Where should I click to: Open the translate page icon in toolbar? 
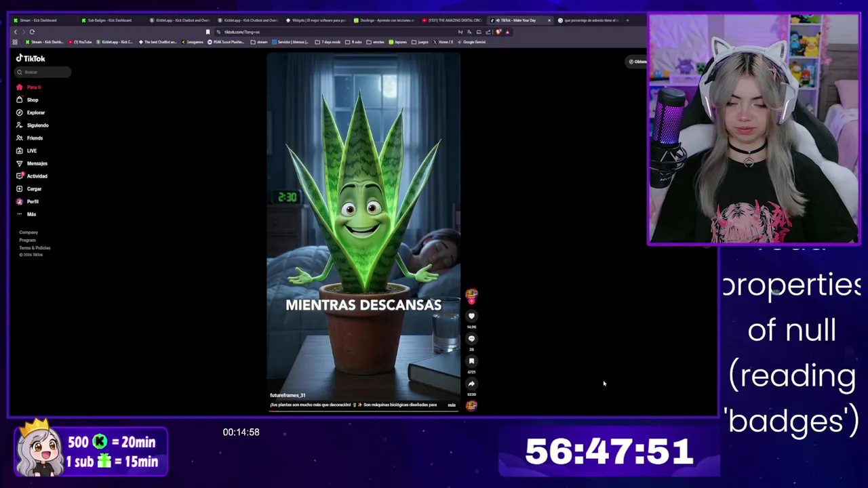pos(470,32)
